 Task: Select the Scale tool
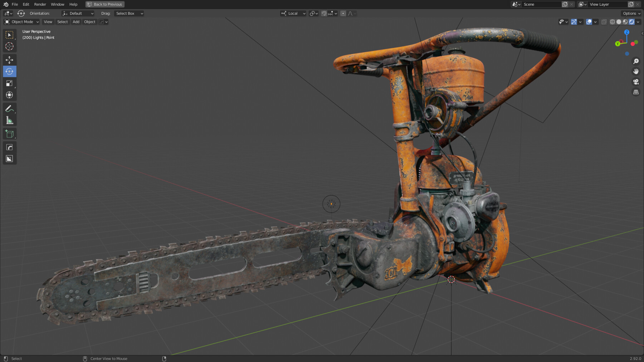click(x=9, y=83)
